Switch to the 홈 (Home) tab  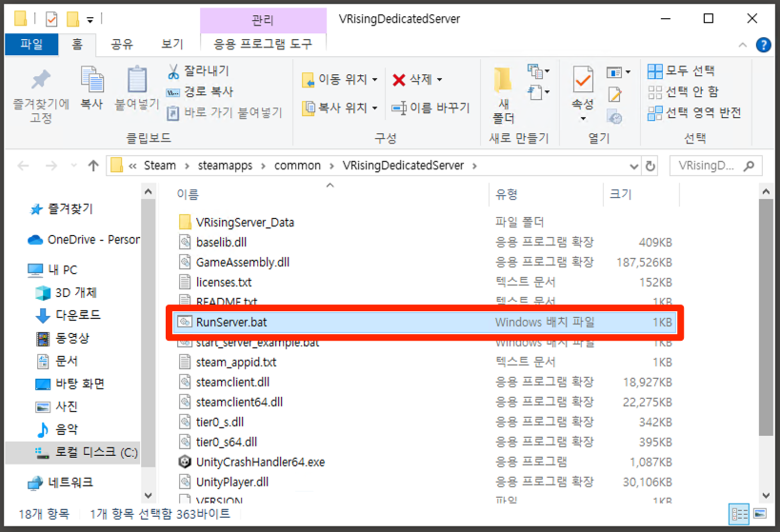[x=77, y=44]
